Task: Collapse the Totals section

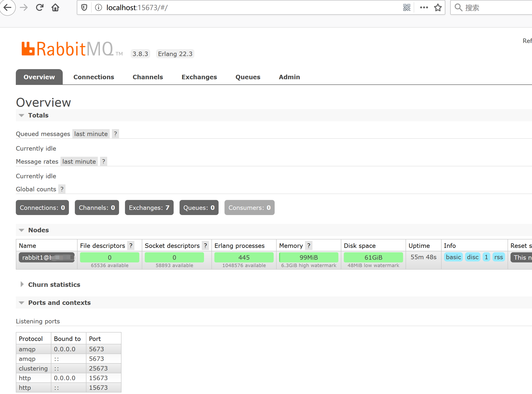Action: [22, 116]
